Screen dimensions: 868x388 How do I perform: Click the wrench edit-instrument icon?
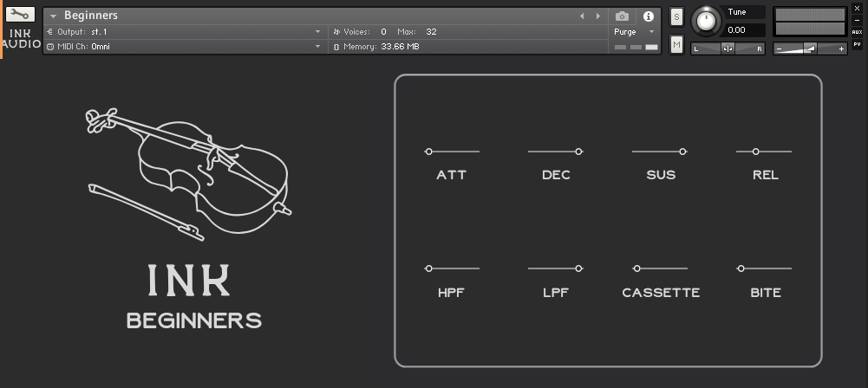(20, 15)
